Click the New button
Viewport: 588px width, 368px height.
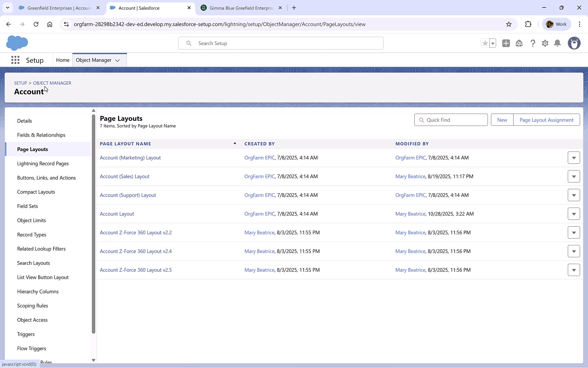502,120
